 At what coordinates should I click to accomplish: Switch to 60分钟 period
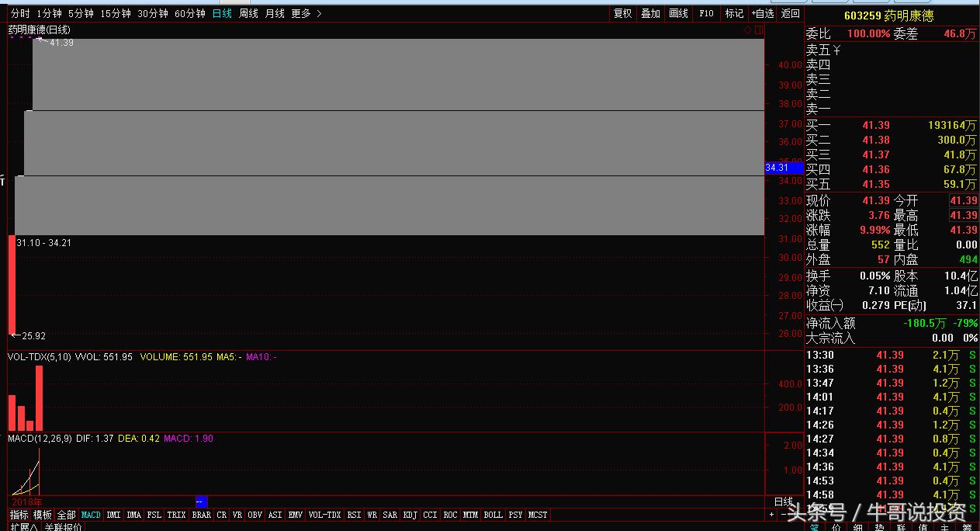tap(190, 13)
